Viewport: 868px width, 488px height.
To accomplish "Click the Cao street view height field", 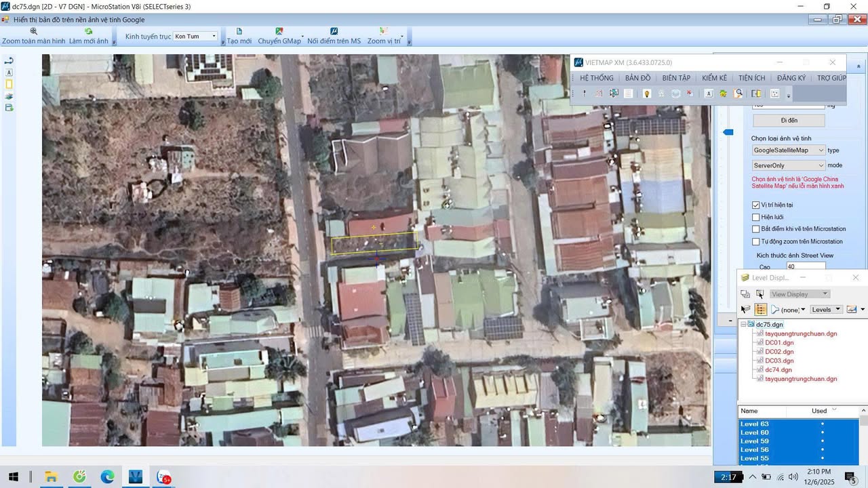I will click(805, 267).
